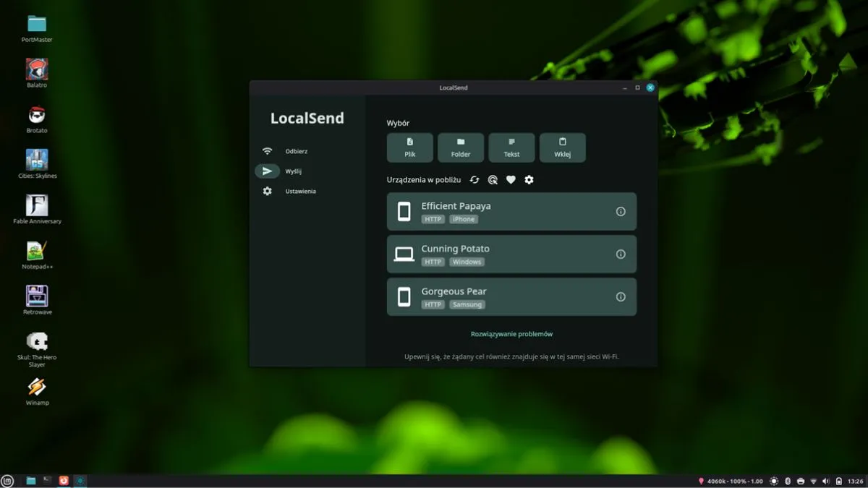Open Rozwiązywanie problemów link
The image size is (868, 488).
point(511,334)
